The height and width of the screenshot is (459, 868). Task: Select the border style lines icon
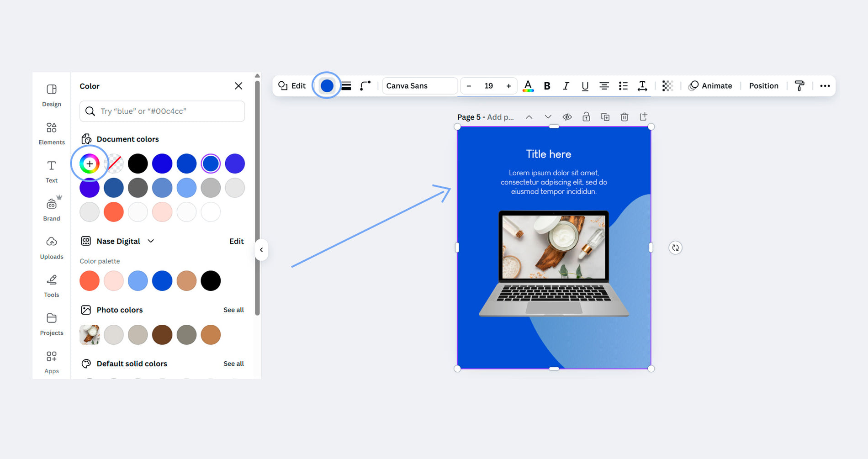346,86
